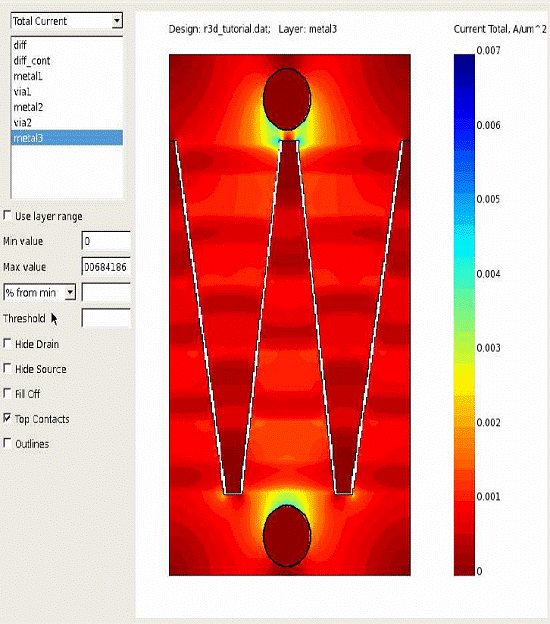Click the current density color scale bar
The width and height of the screenshot is (550, 624).
tap(464, 314)
